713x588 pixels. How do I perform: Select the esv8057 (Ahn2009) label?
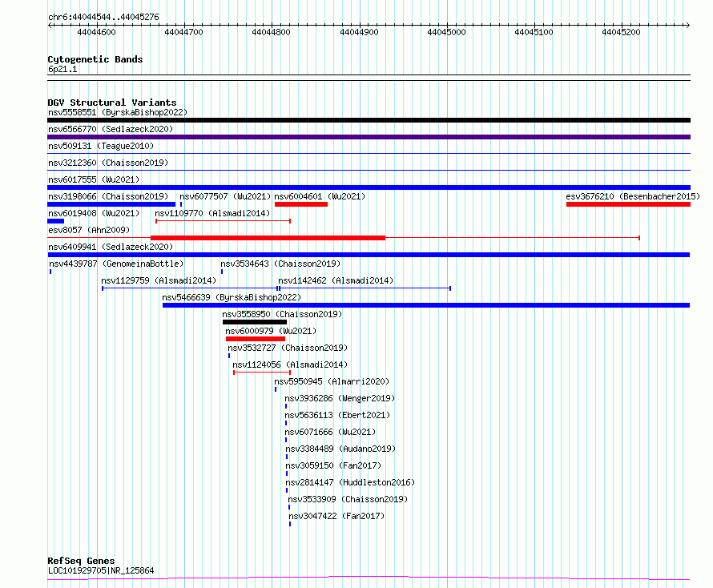tap(89, 230)
